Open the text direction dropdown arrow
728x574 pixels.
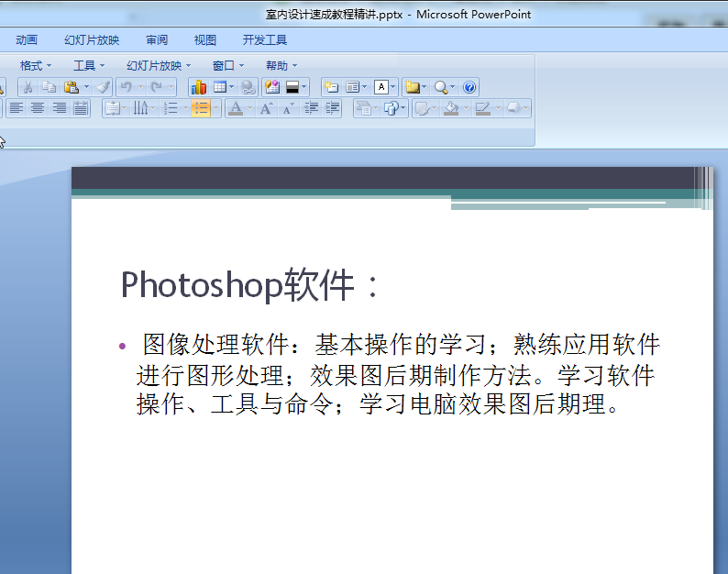pos(153,108)
